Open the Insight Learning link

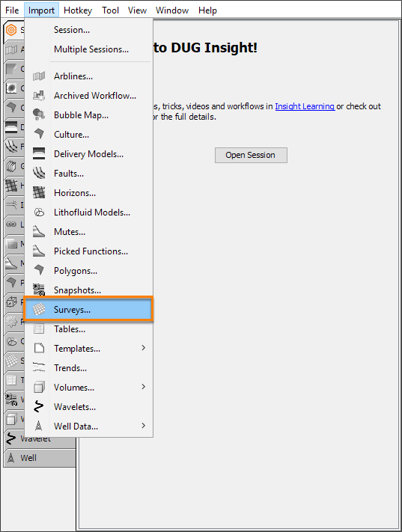pos(305,106)
